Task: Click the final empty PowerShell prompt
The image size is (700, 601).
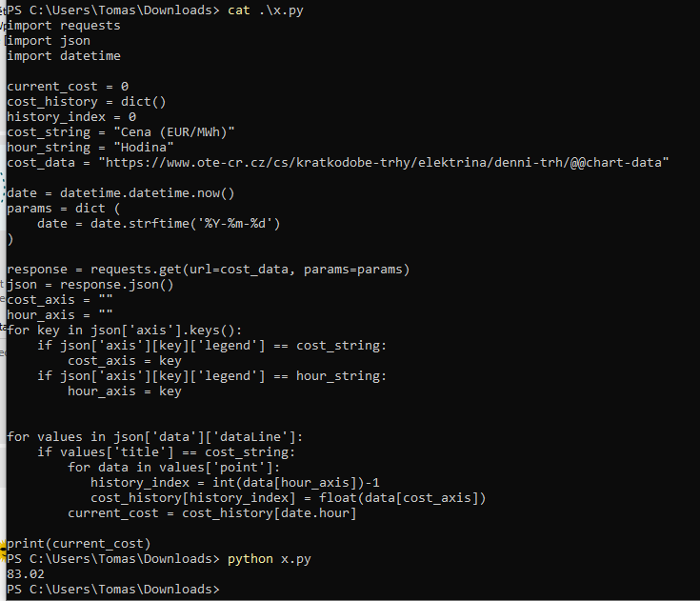Action: [x=112, y=590]
